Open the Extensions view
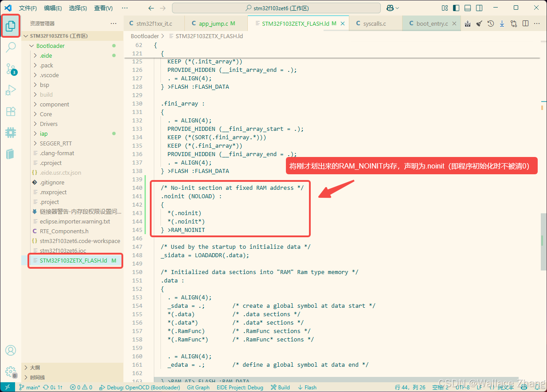The image size is (547, 392). pos(11,111)
